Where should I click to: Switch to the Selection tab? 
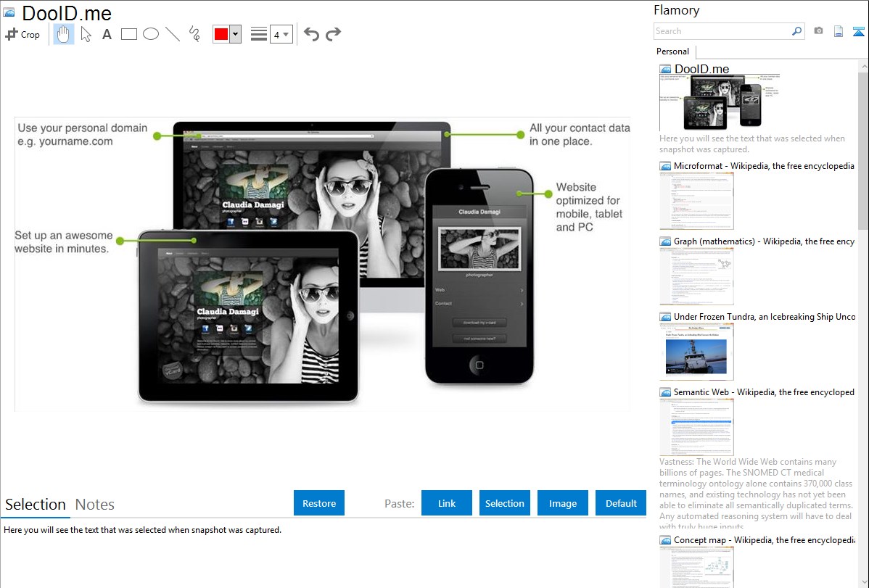click(36, 505)
